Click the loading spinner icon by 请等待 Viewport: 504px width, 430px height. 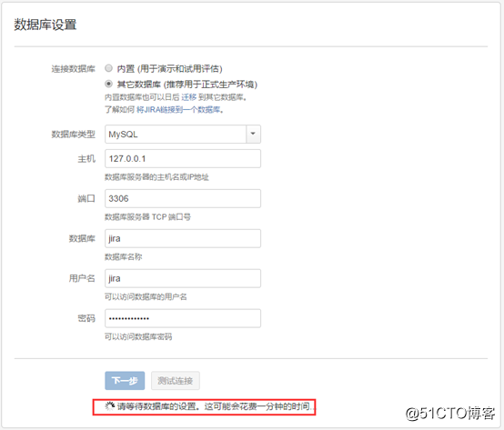(x=110, y=406)
